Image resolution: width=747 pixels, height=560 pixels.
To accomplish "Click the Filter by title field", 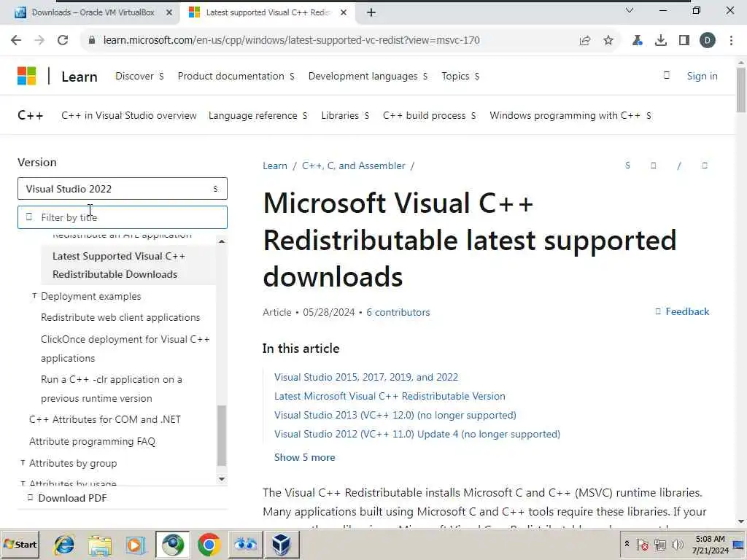I will 123,217.
